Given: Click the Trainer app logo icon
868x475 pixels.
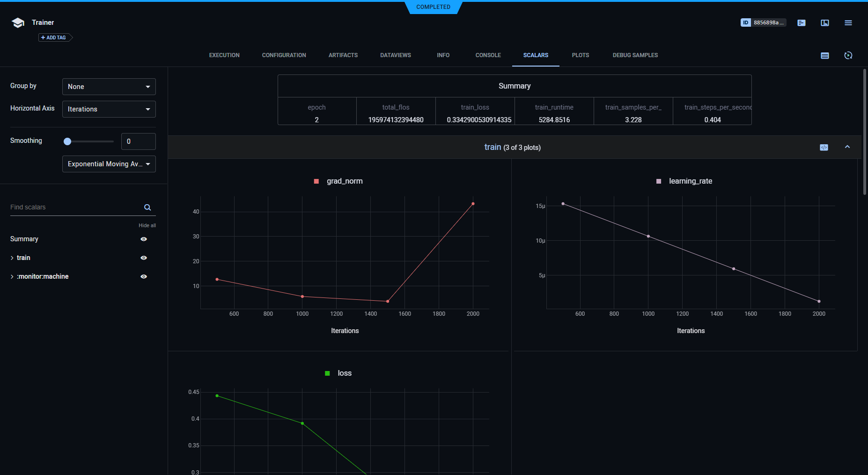Looking at the screenshot, I should pos(17,22).
